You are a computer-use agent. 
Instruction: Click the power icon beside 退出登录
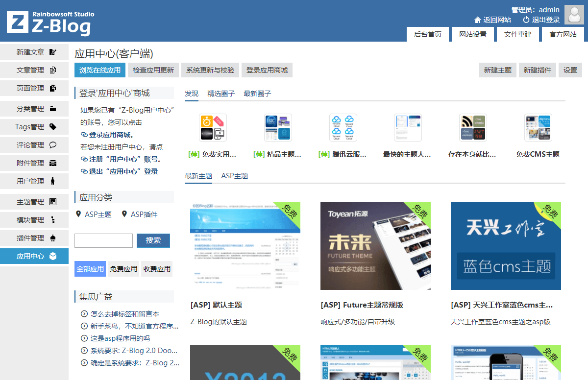[526, 20]
